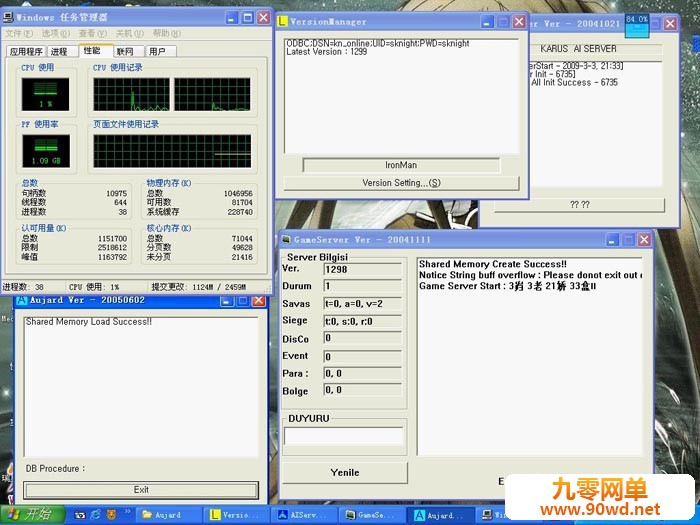700x525 pixels.
Task: Click 'KARUS AI SERVER' label
Action: (x=578, y=49)
